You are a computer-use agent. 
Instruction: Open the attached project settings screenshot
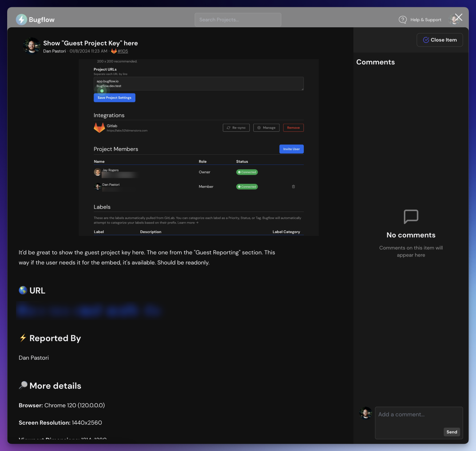(x=199, y=147)
